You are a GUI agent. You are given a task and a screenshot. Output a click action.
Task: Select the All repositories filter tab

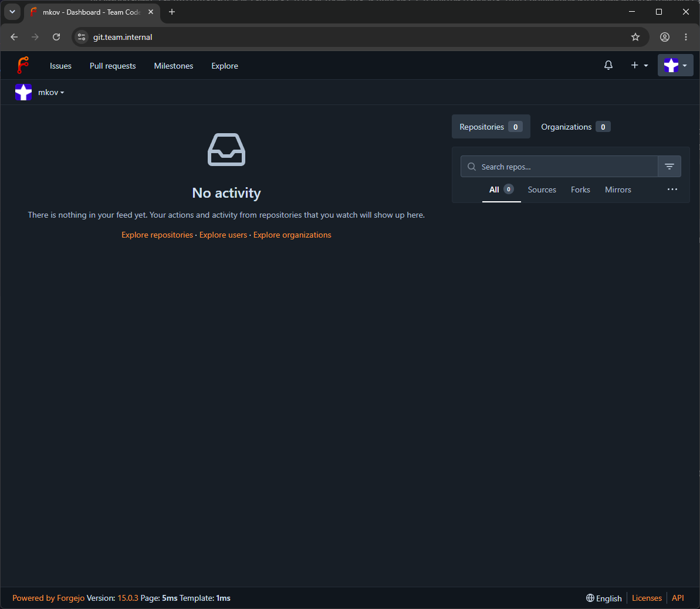coord(501,190)
